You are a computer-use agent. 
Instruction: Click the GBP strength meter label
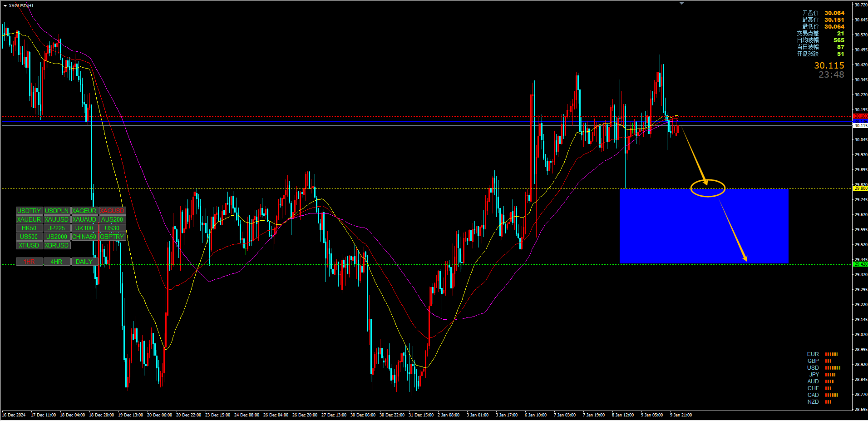tap(813, 361)
